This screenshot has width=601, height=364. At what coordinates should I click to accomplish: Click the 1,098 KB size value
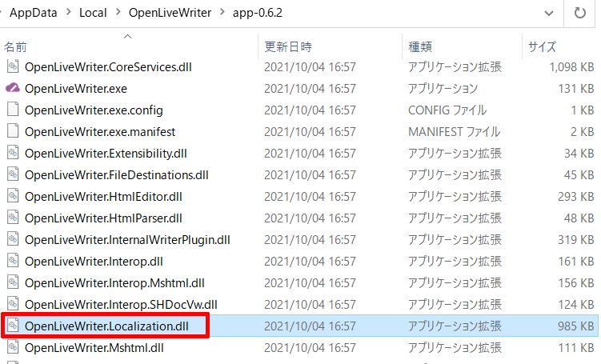pyautogui.click(x=571, y=67)
